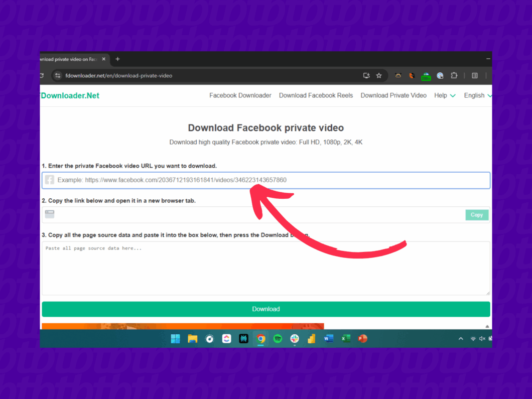The image size is (532, 399).
Task: Expand the English language dropdown
Action: click(478, 95)
